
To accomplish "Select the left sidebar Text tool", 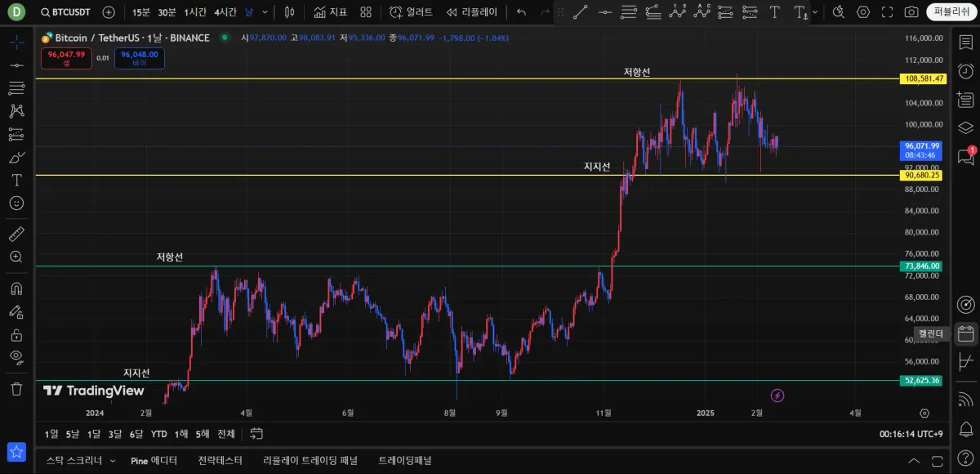I will [x=16, y=180].
